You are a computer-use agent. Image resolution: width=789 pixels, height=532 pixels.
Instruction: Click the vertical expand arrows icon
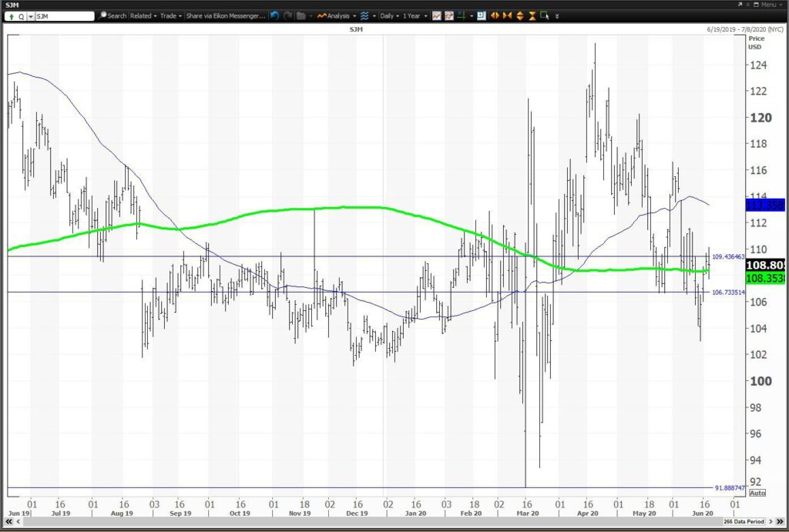tap(520, 16)
